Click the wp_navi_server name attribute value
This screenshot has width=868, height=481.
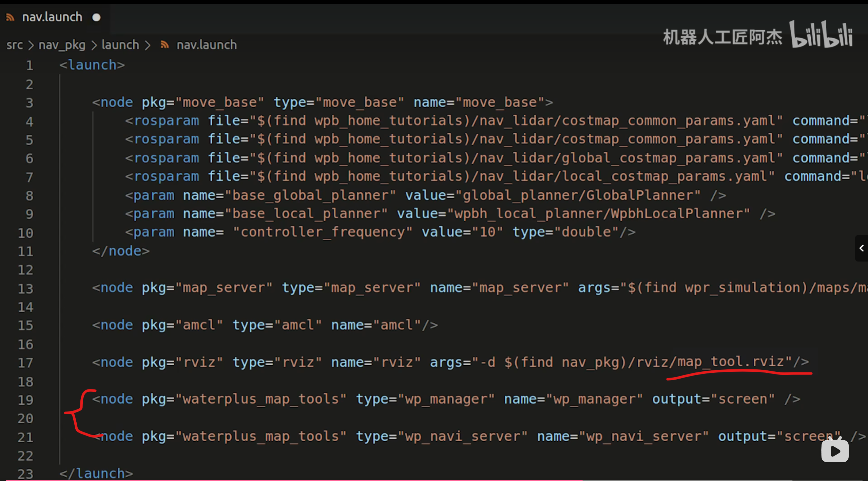(x=643, y=437)
